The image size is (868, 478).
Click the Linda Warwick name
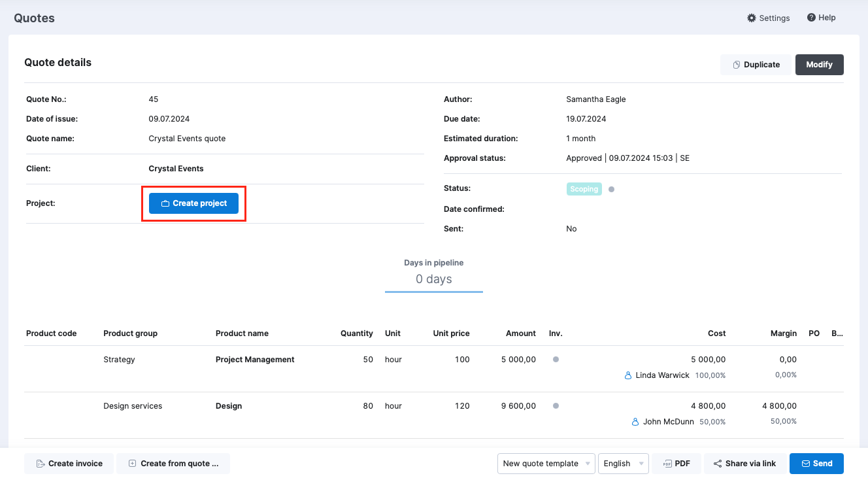click(x=662, y=375)
